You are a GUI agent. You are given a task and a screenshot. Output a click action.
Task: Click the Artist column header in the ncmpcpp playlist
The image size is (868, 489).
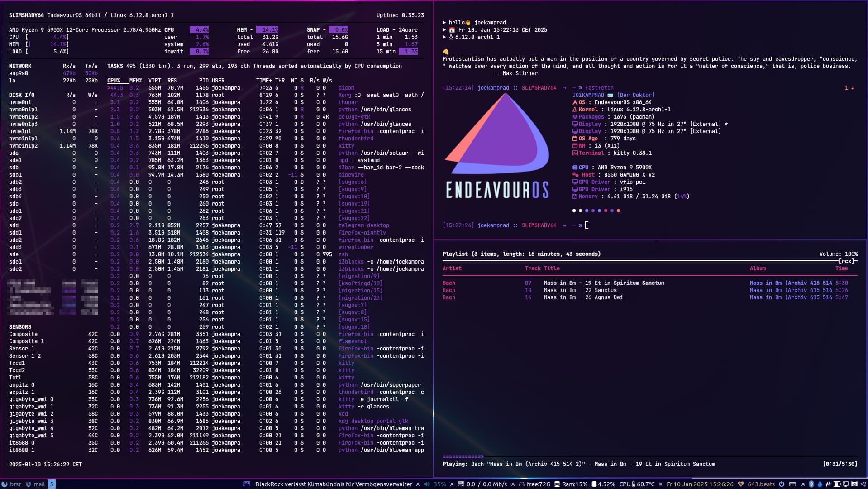point(452,268)
